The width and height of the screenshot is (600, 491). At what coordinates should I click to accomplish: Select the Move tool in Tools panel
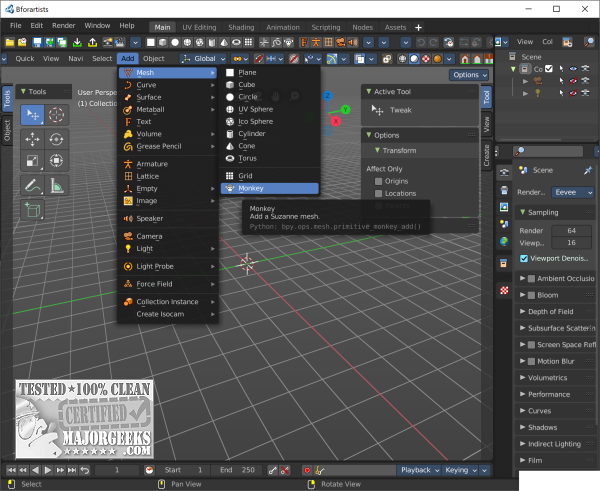pyautogui.click(x=32, y=139)
